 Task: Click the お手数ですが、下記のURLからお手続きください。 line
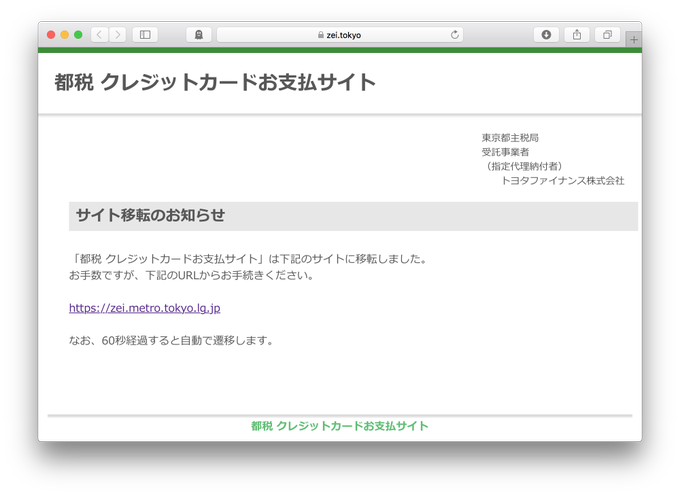193,275
